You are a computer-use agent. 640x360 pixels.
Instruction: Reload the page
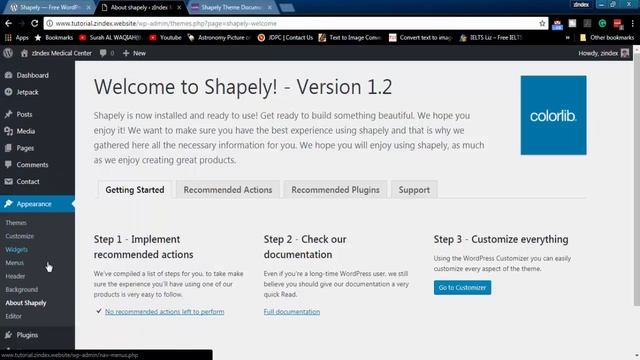35,23
